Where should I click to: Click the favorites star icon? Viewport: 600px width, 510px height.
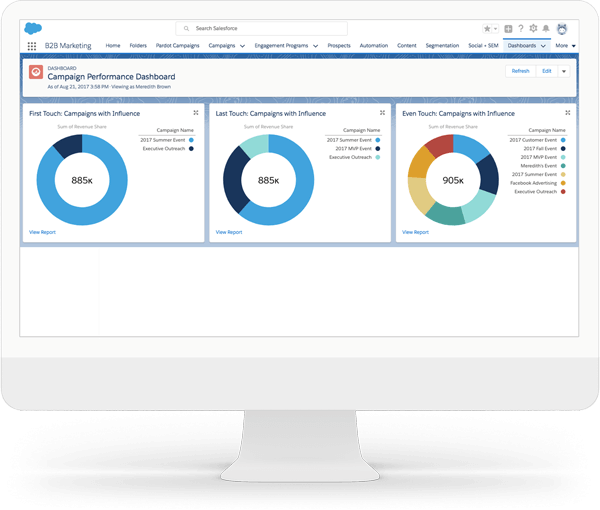[x=487, y=29]
